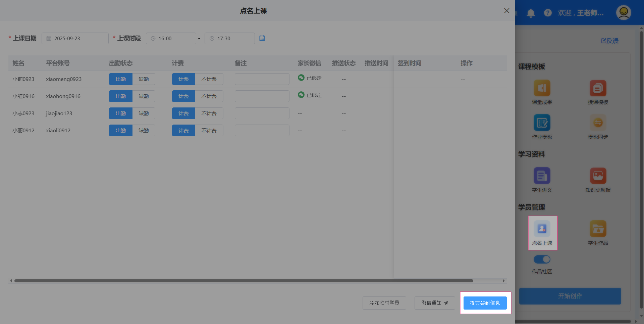
Task: Click the notification bell icon
Action: click(531, 13)
